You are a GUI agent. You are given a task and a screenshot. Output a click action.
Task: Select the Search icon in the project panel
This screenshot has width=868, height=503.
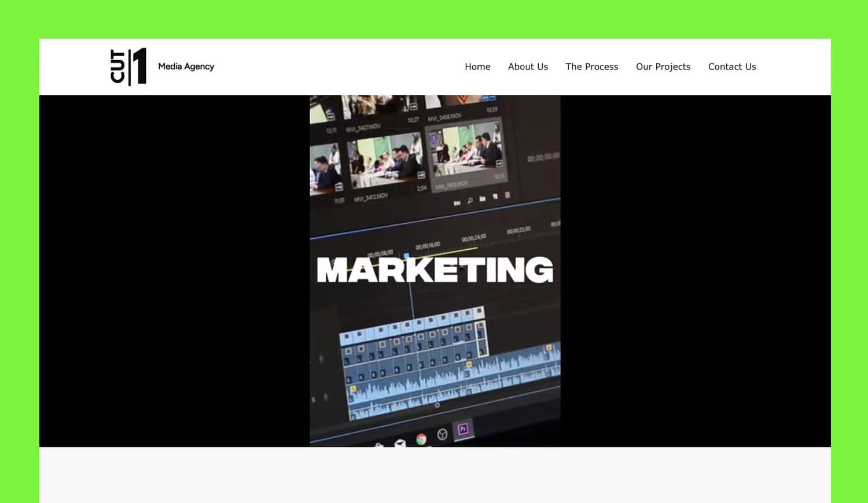click(x=470, y=200)
